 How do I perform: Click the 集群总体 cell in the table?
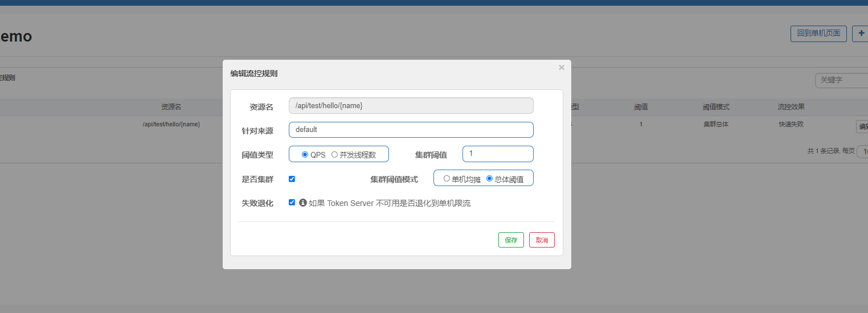click(716, 124)
